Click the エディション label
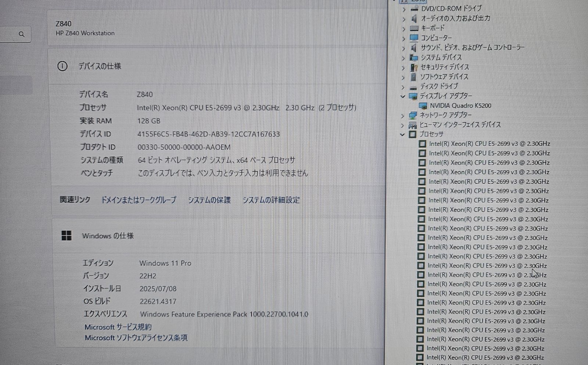 point(98,263)
